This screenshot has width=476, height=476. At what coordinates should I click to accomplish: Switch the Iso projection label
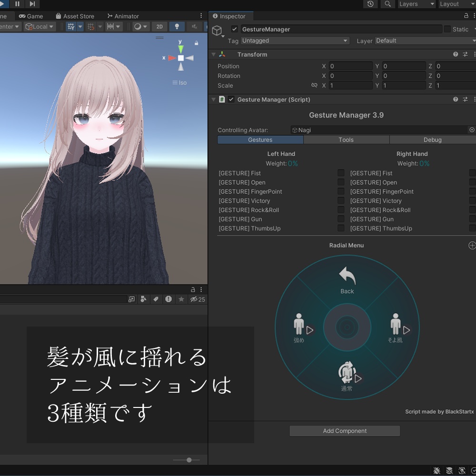(179, 82)
